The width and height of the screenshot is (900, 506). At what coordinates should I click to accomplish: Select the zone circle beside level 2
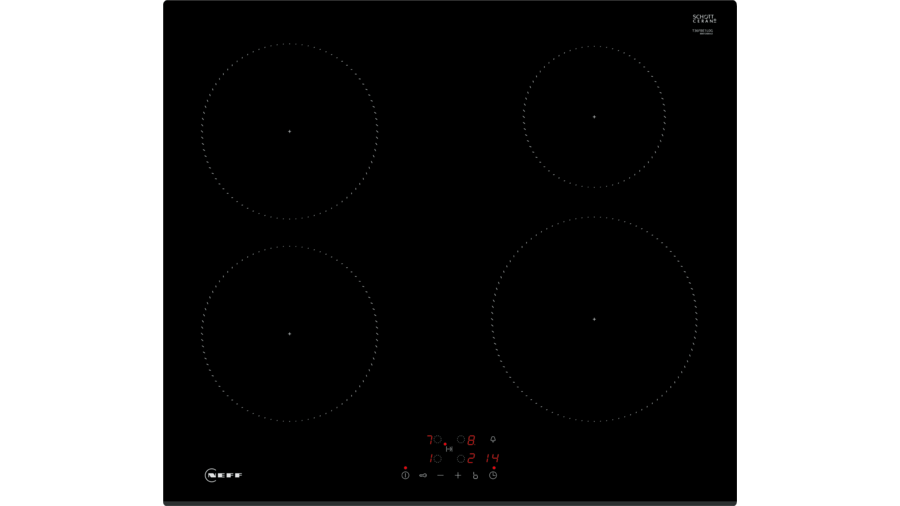[x=460, y=459]
